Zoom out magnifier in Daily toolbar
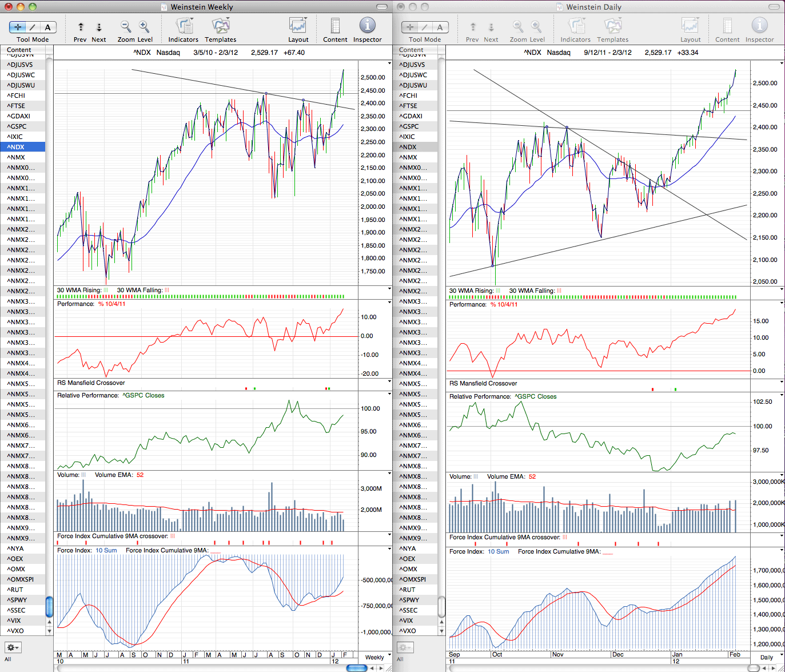Viewport: 785px width, 672px height. 518,26
